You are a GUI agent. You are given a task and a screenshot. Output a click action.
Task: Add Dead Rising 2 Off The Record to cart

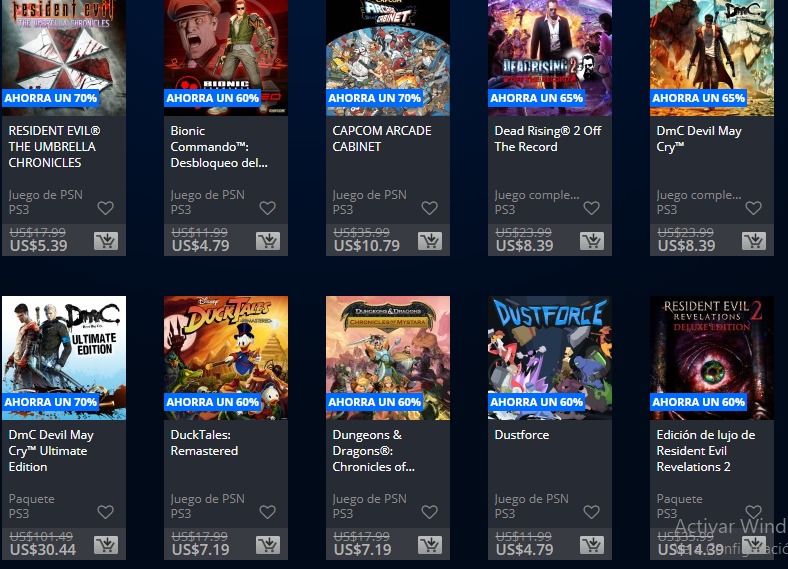(592, 241)
